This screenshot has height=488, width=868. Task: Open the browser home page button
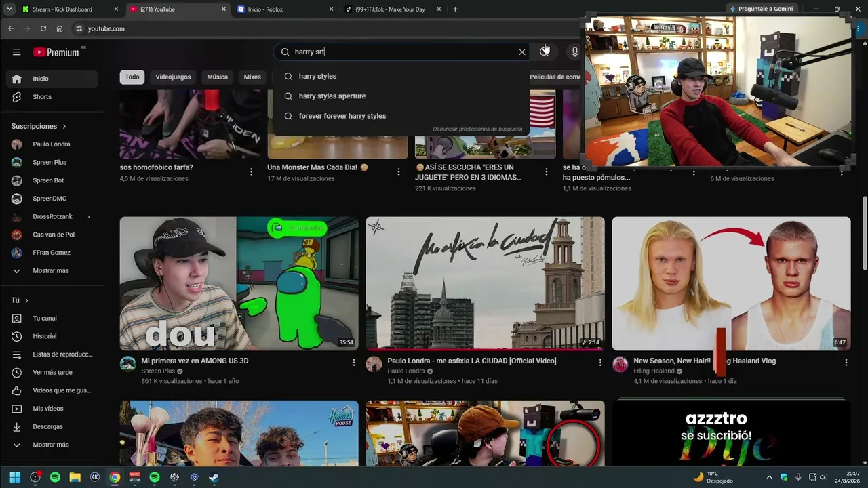(60, 28)
